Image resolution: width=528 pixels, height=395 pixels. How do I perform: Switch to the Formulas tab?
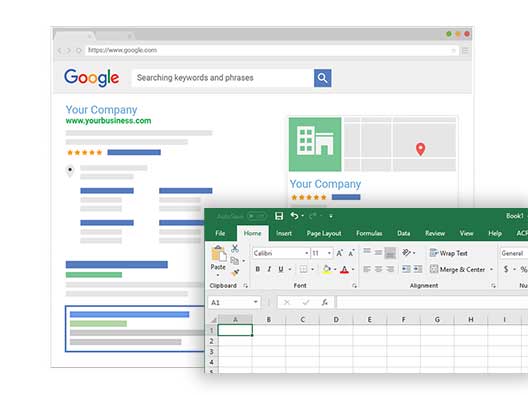[x=369, y=233]
